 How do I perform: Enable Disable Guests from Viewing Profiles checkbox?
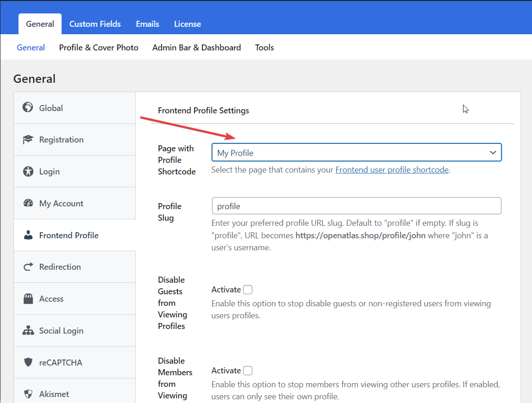248,290
